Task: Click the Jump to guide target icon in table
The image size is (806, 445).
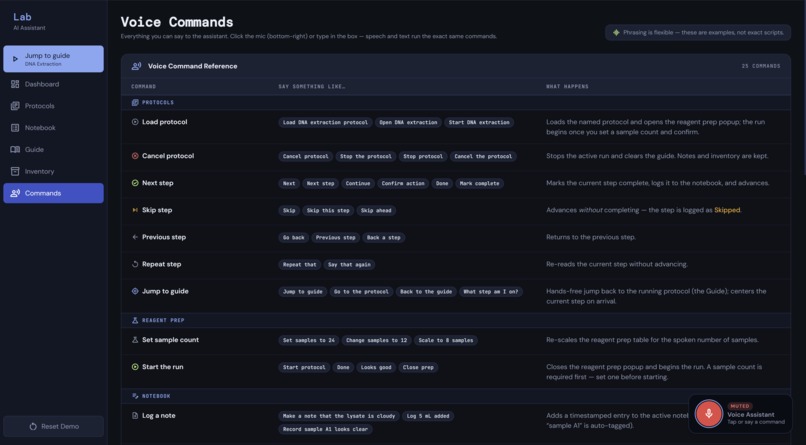Action: tap(135, 291)
